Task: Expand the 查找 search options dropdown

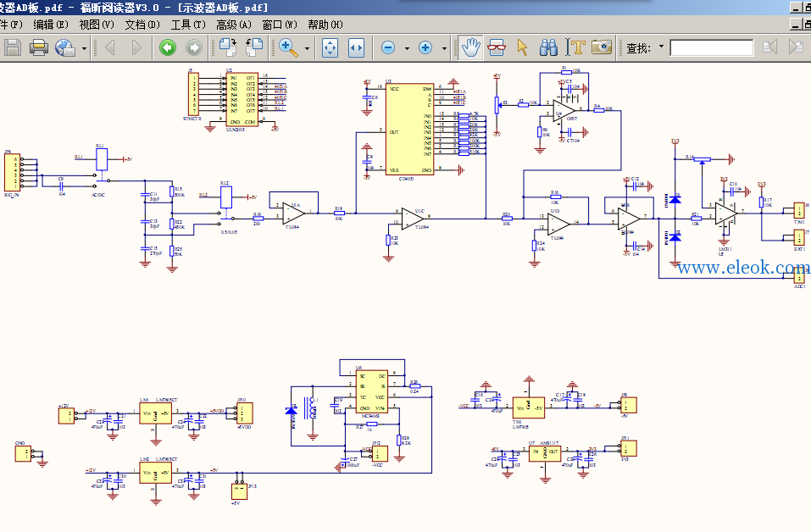Action: (x=661, y=47)
